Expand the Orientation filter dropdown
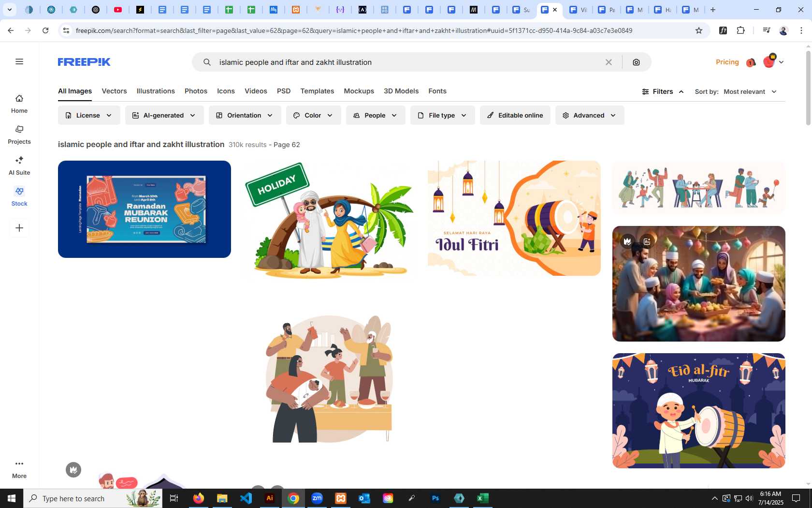The image size is (812, 508). 245,115
